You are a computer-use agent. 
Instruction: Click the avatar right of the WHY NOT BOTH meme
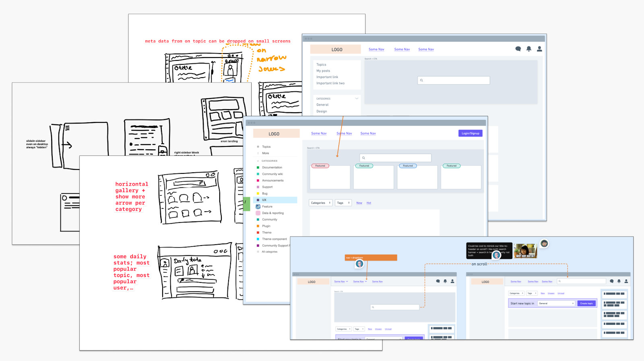(544, 243)
